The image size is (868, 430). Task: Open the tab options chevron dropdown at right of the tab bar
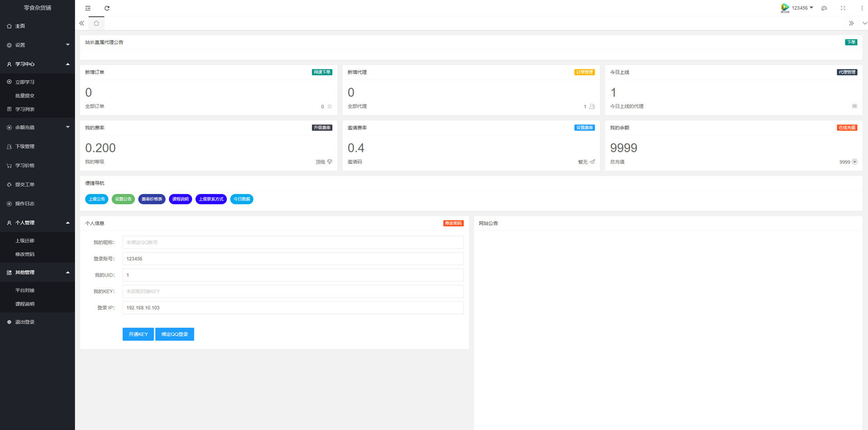point(864,23)
